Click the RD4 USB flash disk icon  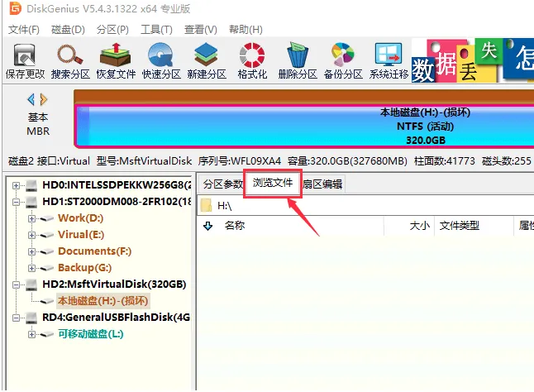(31, 318)
